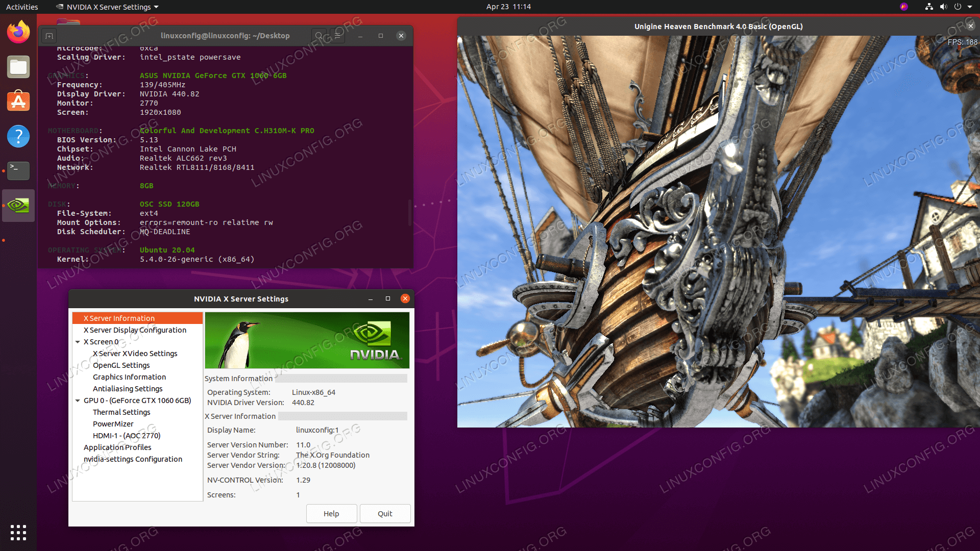This screenshot has width=980, height=551.
Task: Click Activities in top bar
Action: (22, 7)
